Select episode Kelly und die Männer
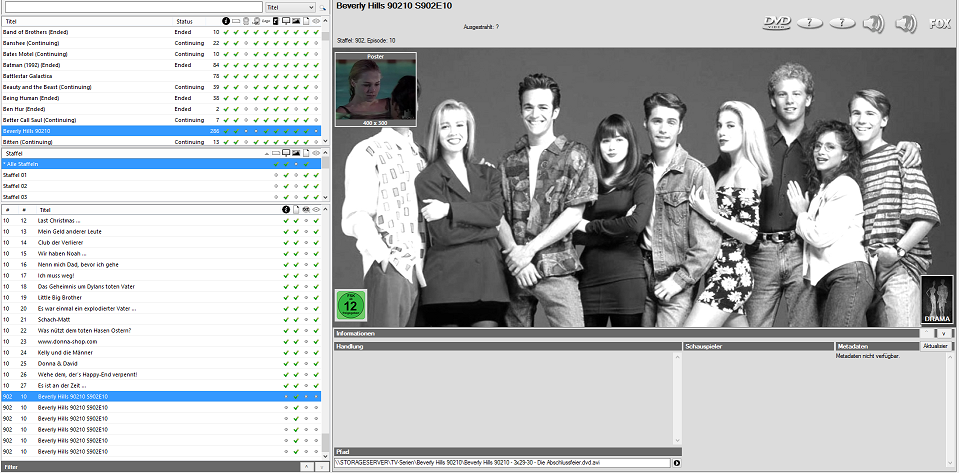This screenshot has width=959, height=473. 161,352
